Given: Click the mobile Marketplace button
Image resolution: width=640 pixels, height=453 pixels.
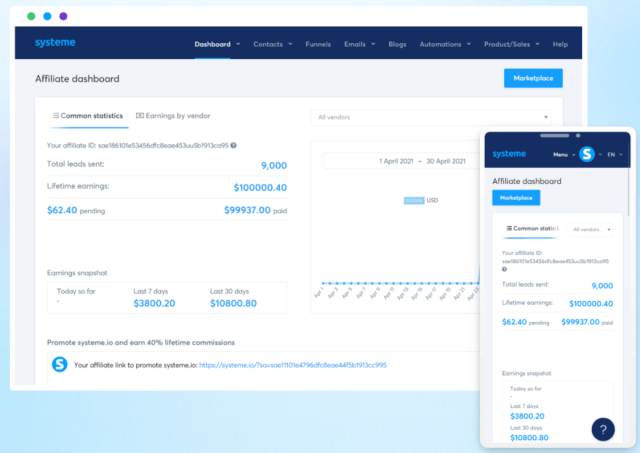Looking at the screenshot, I should [x=516, y=198].
